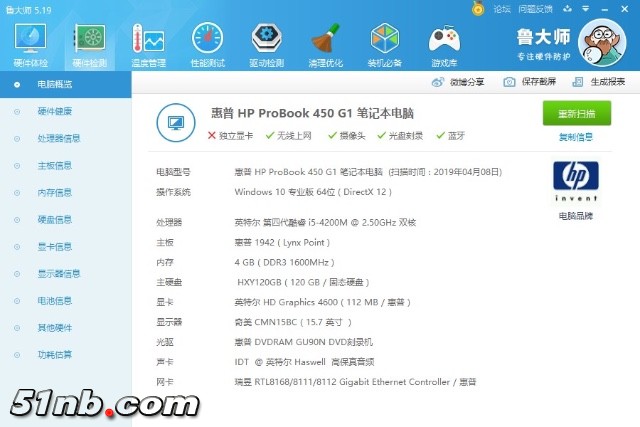Image resolution: width=640 pixels, height=427 pixels.
Task: Open 硬盘信息 in the sidebar
Action: click(54, 219)
